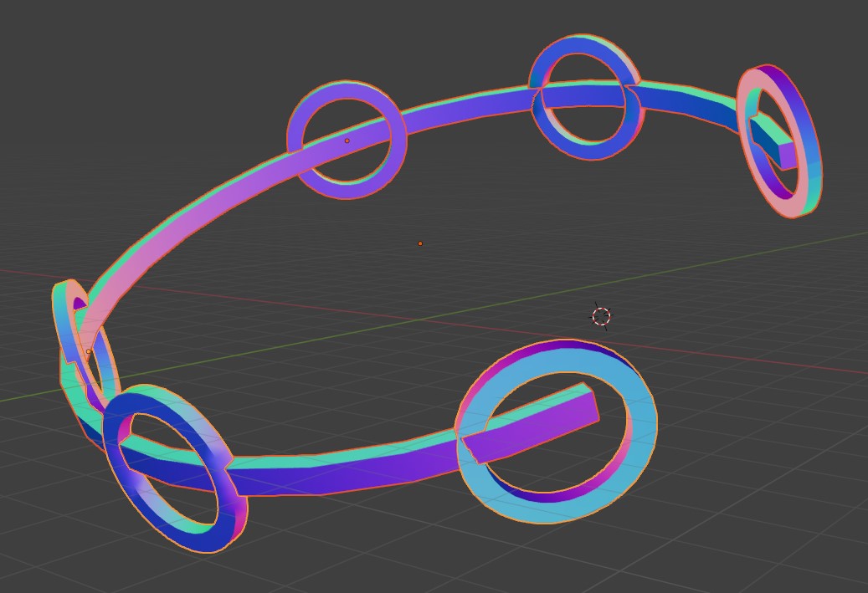
Task: Click the origin dot on the half-hidden ring
Action: coord(89,351)
